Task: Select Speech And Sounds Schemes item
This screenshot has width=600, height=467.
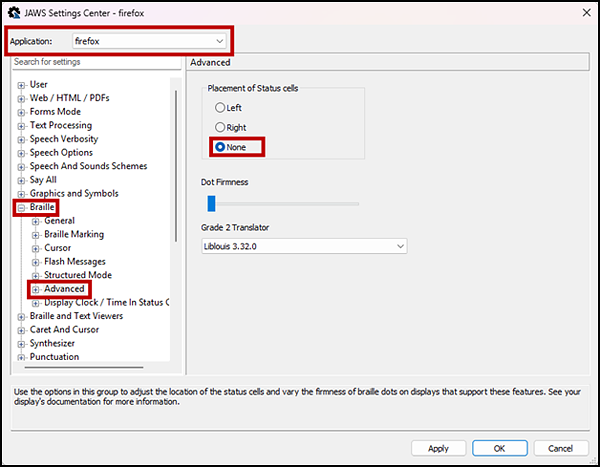Action: pyautogui.click(x=88, y=166)
